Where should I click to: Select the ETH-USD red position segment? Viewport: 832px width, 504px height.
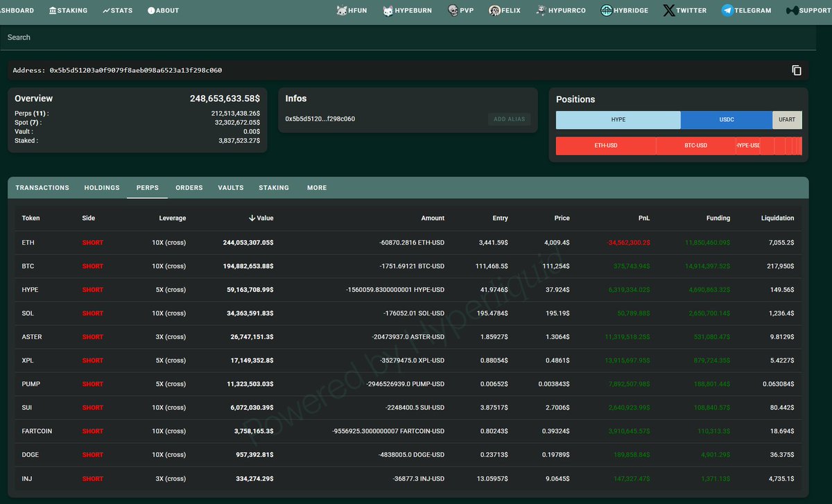pyautogui.click(x=606, y=146)
